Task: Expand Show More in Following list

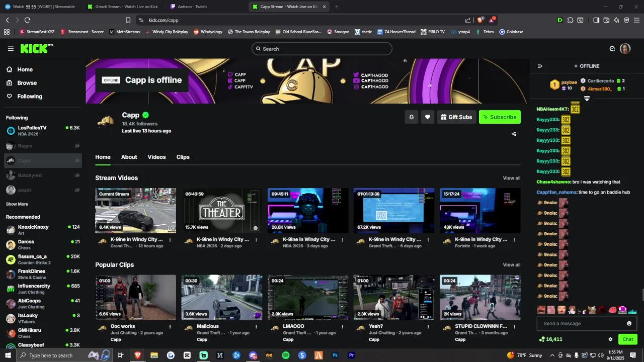Action: [x=17, y=204]
